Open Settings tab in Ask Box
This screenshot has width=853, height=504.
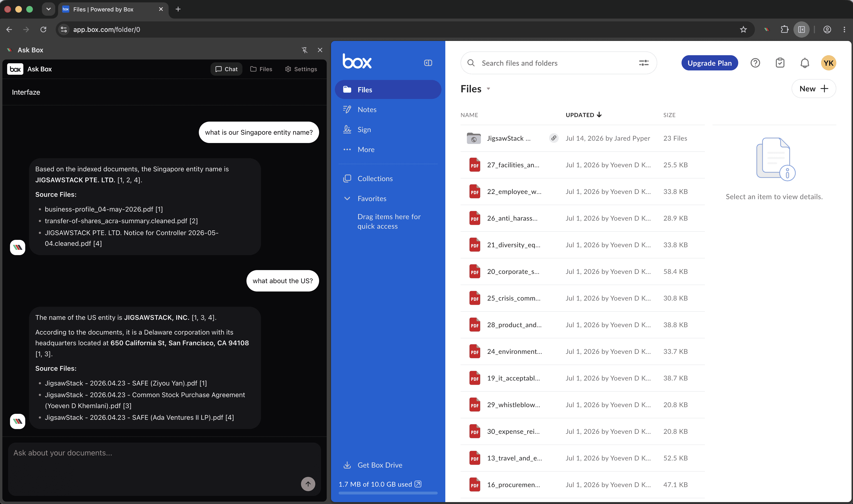[301, 69]
